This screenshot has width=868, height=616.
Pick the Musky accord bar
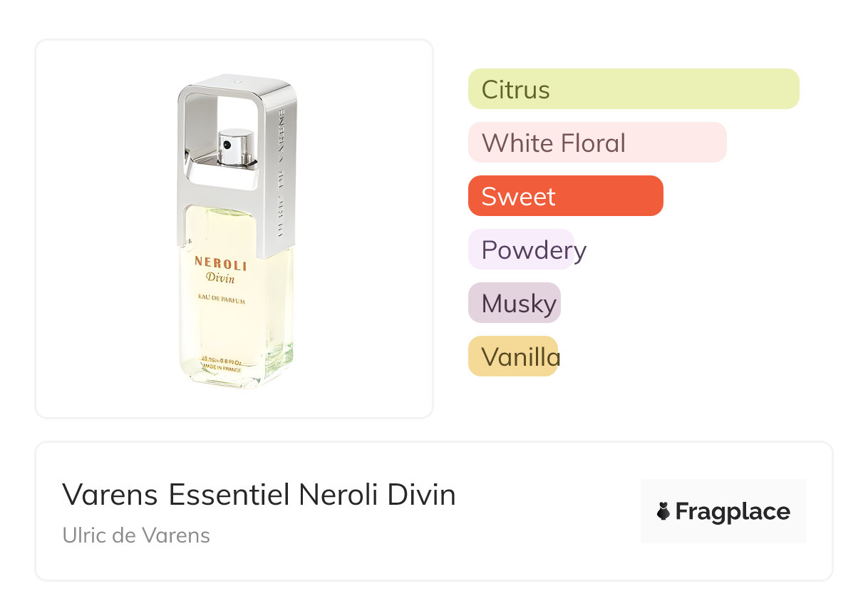point(514,303)
